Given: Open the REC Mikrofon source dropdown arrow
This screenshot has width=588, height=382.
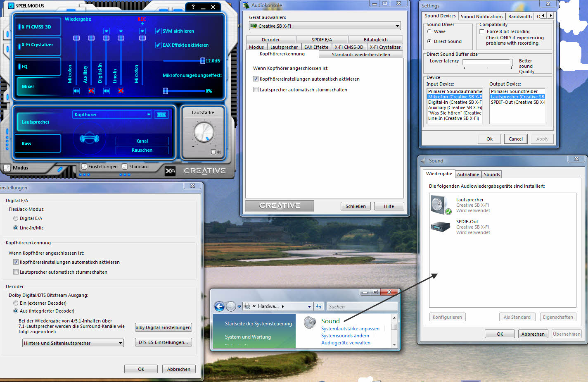Looking at the screenshot, I should (142, 31).
